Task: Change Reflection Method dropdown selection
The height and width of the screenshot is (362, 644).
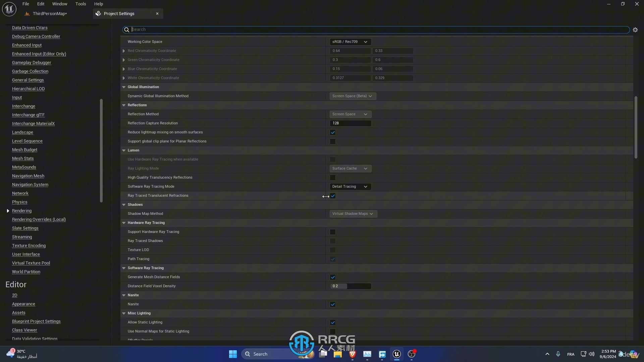Action: 350,114
